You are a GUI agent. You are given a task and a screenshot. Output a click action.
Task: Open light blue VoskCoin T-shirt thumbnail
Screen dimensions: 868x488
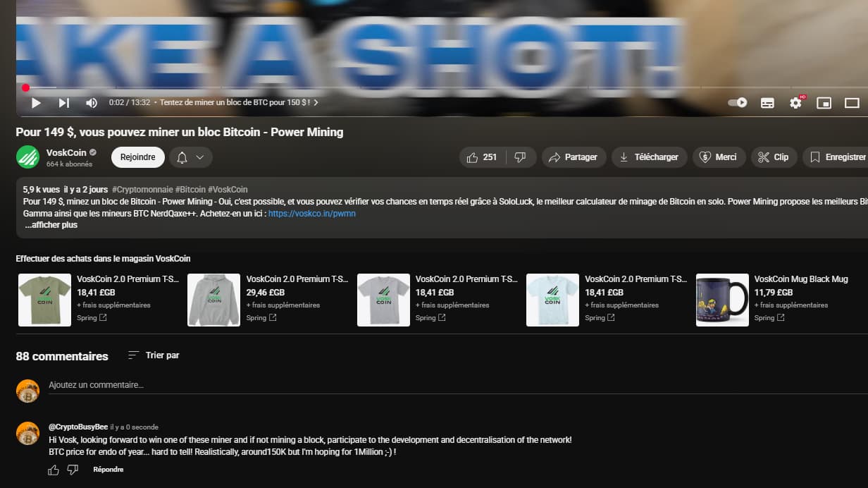click(552, 300)
